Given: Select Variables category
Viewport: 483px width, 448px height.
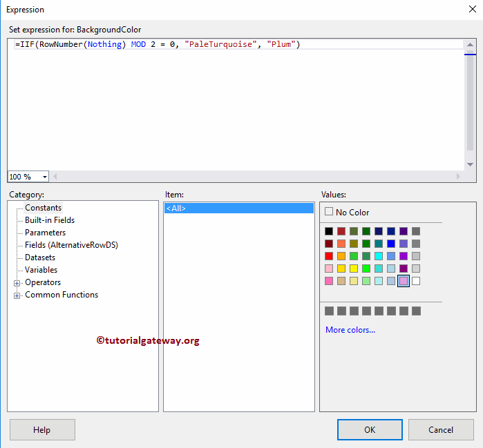Looking at the screenshot, I should coord(41,270).
